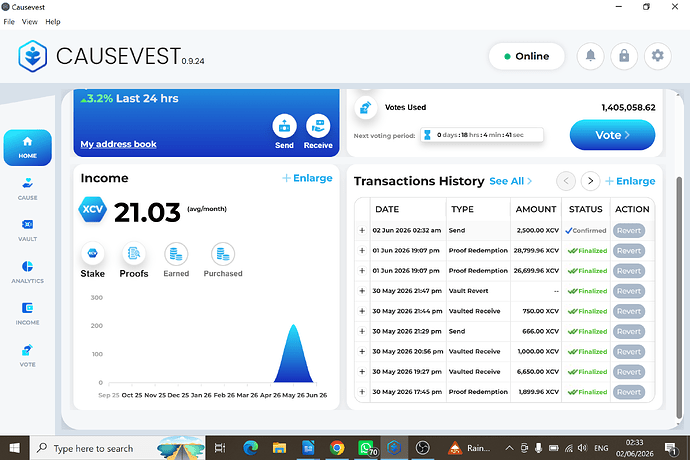This screenshot has height=460, width=690.
Task: Expand the 26,699.96 XCV Proof Redemption row
Action: click(362, 271)
